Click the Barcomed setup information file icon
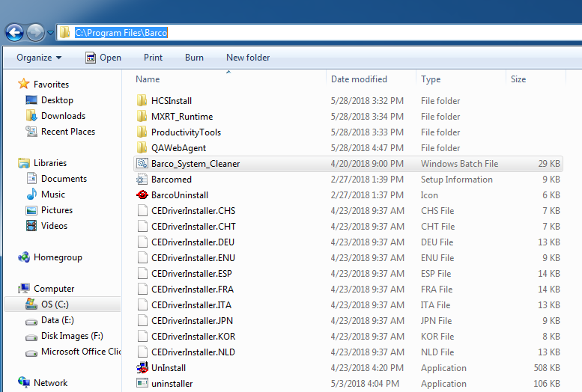 pos(142,179)
